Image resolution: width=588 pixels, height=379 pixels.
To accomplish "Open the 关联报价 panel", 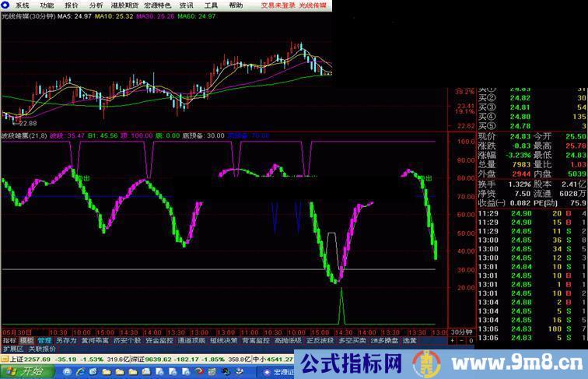I will (41, 349).
